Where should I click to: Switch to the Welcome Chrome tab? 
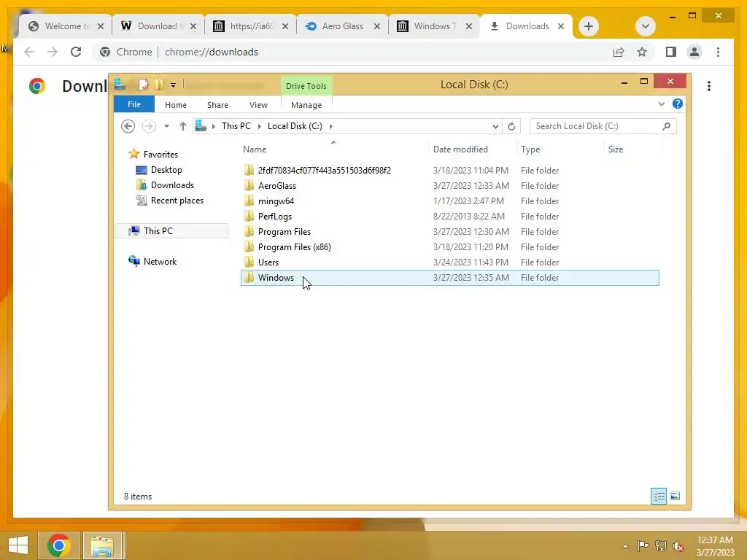(66, 26)
